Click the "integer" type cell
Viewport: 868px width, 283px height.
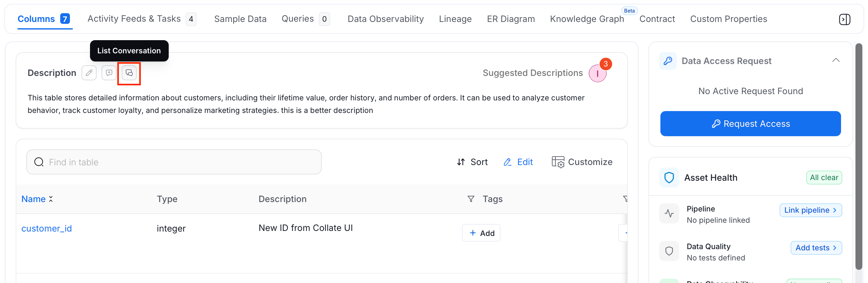click(171, 229)
